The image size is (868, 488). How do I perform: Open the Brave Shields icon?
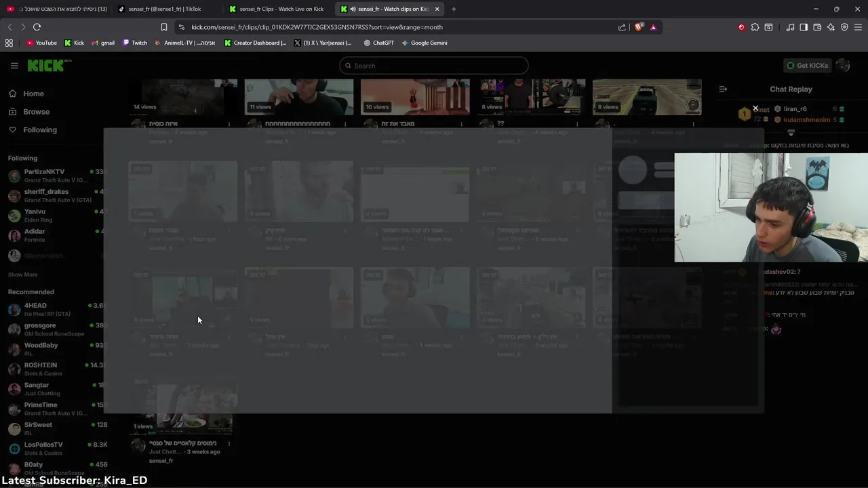coord(639,27)
